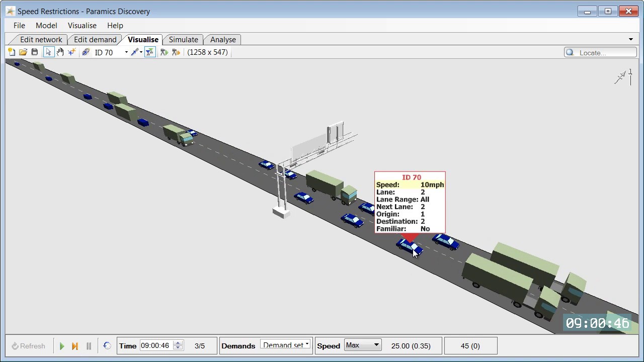Step simulation with orange step button
This screenshot has height=362, width=644.
(75, 346)
